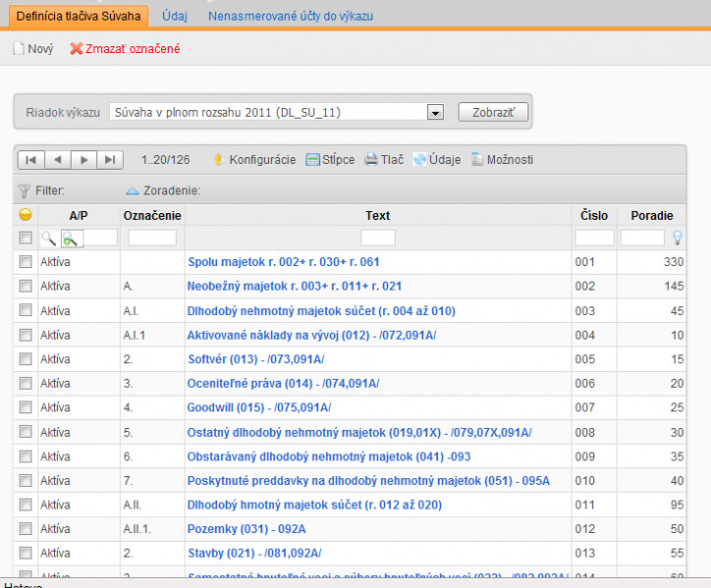Click the Zobraziť button
Image resolution: width=711 pixels, height=588 pixels.
(493, 112)
